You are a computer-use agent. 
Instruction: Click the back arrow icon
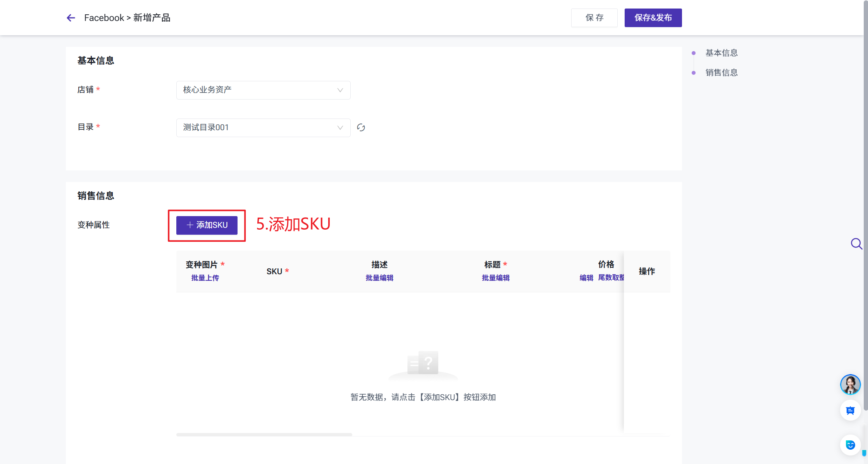click(71, 18)
